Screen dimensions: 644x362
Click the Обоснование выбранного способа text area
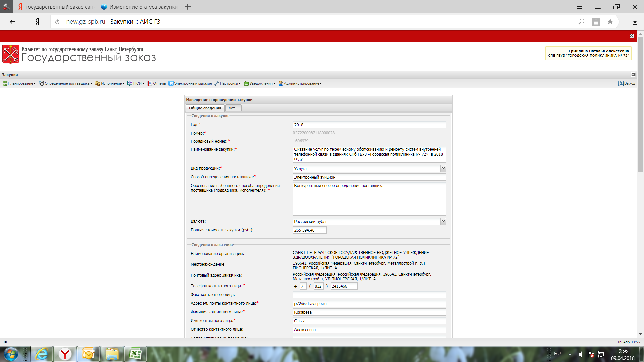click(370, 199)
